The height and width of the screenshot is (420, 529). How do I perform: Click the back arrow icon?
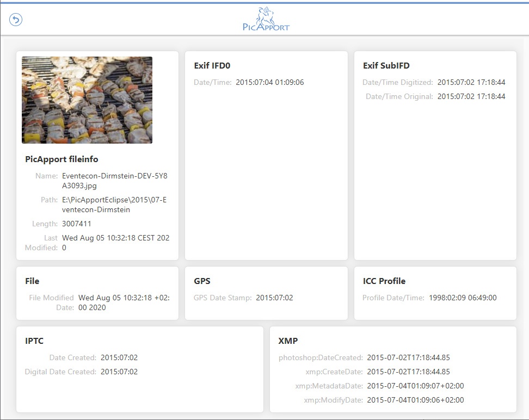coord(16,20)
